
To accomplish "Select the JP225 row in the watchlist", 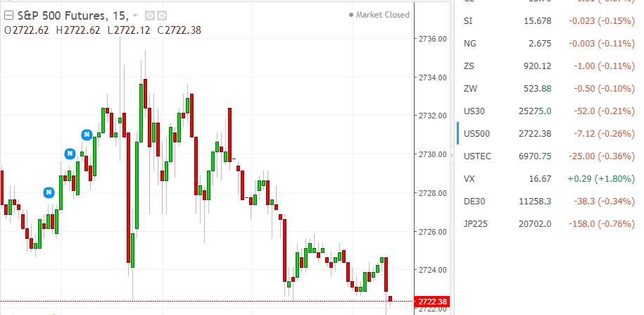I will pyautogui.click(x=549, y=224).
